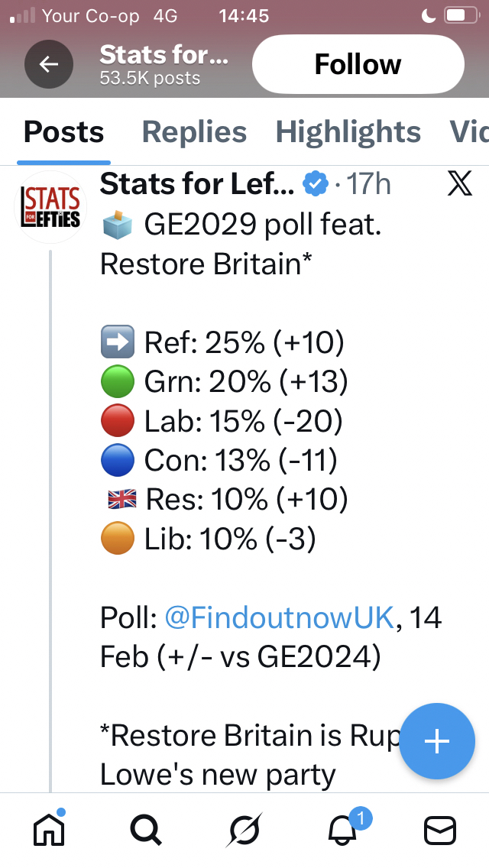The height and width of the screenshot is (868, 489).
Task: Open the Messages envelope icon
Action: (439, 830)
